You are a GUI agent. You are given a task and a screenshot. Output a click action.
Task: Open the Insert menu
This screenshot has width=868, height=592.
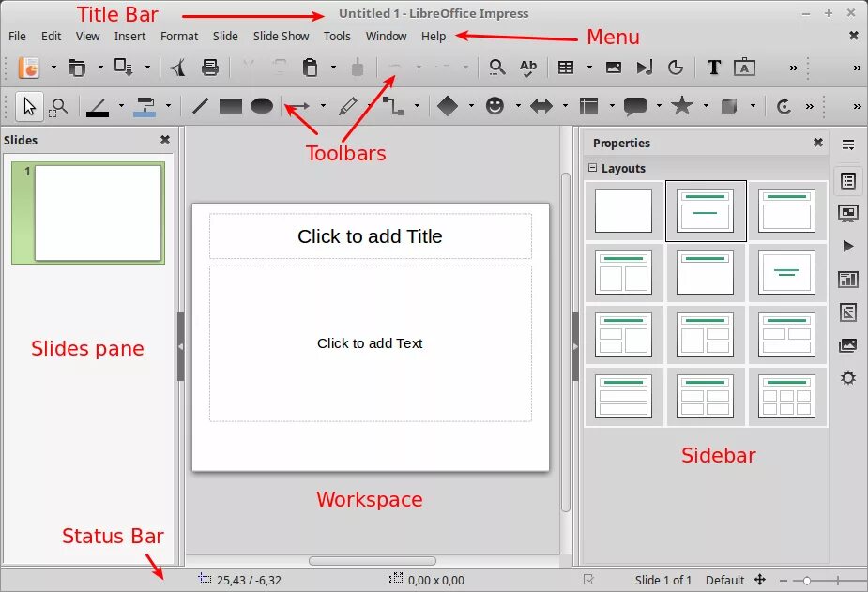pos(130,36)
